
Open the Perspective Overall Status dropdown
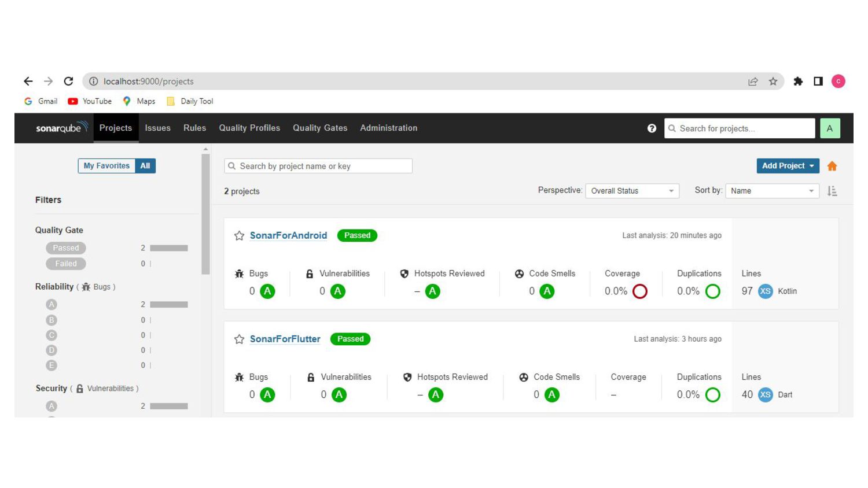[632, 191]
